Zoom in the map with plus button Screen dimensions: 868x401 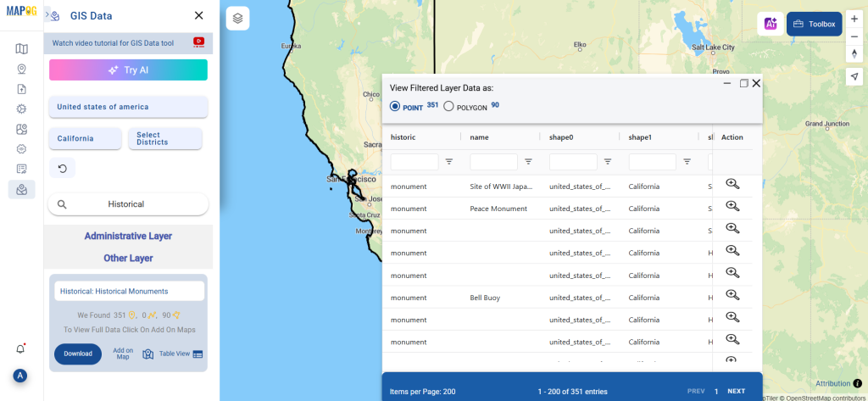coord(854,18)
